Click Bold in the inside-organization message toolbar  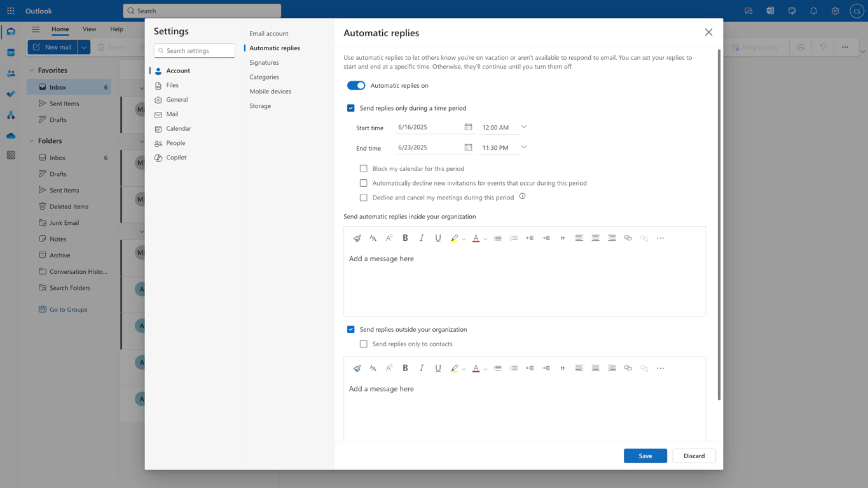[405, 238]
